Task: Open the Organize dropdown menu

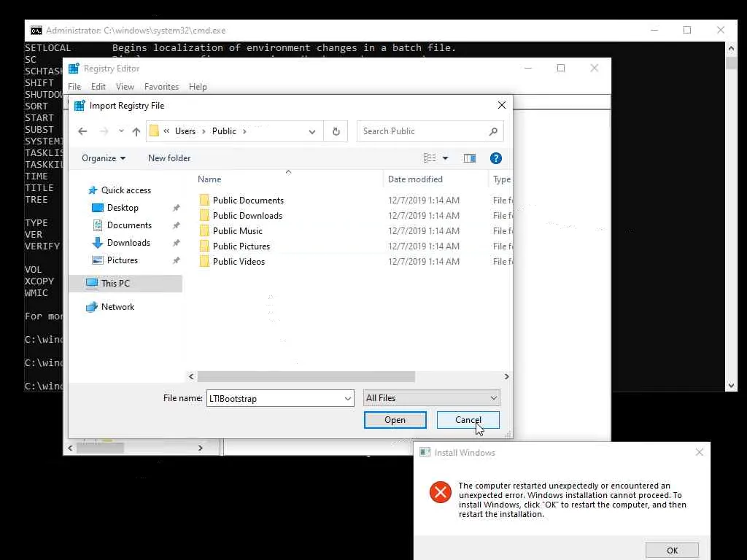Action: point(104,158)
